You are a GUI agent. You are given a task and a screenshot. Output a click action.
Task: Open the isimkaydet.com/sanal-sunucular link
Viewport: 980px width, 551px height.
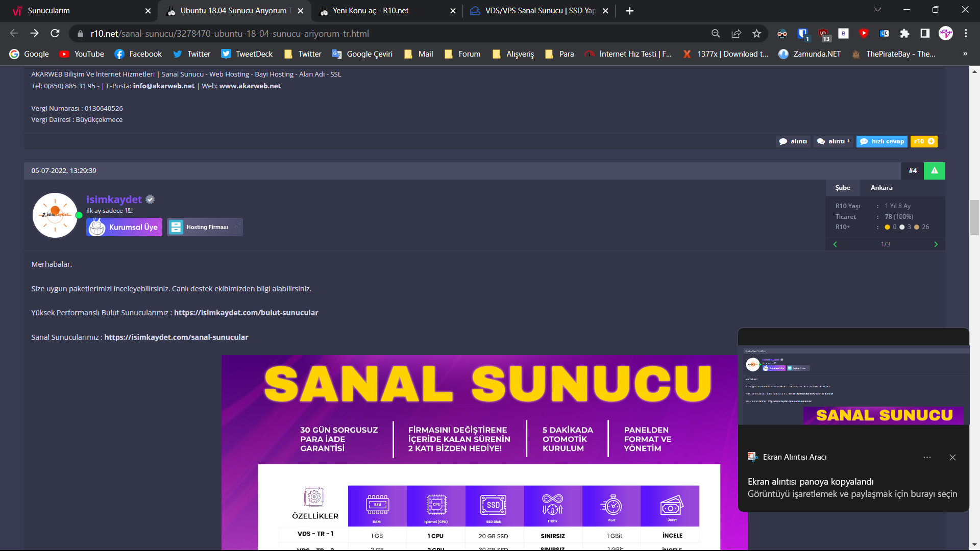[176, 337]
